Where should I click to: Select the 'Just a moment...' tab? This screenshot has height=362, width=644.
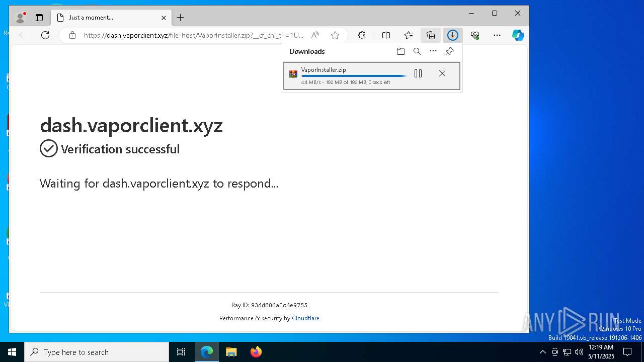click(x=112, y=18)
